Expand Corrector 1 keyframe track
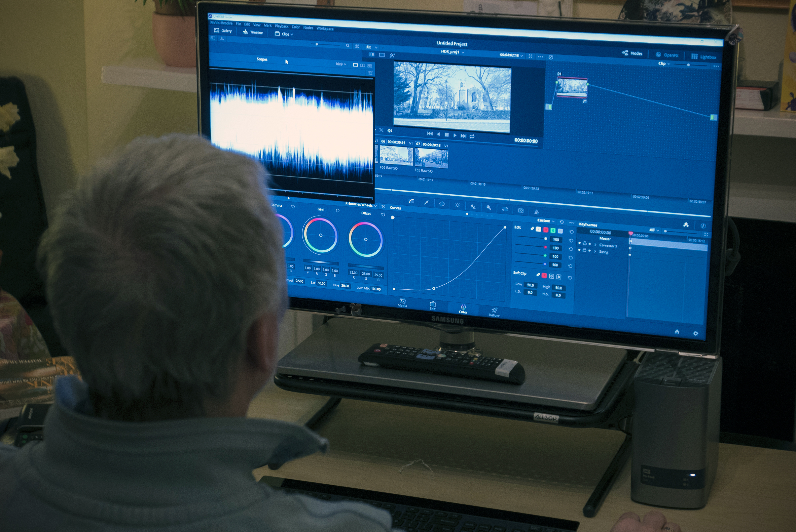The height and width of the screenshot is (532, 796). click(595, 244)
